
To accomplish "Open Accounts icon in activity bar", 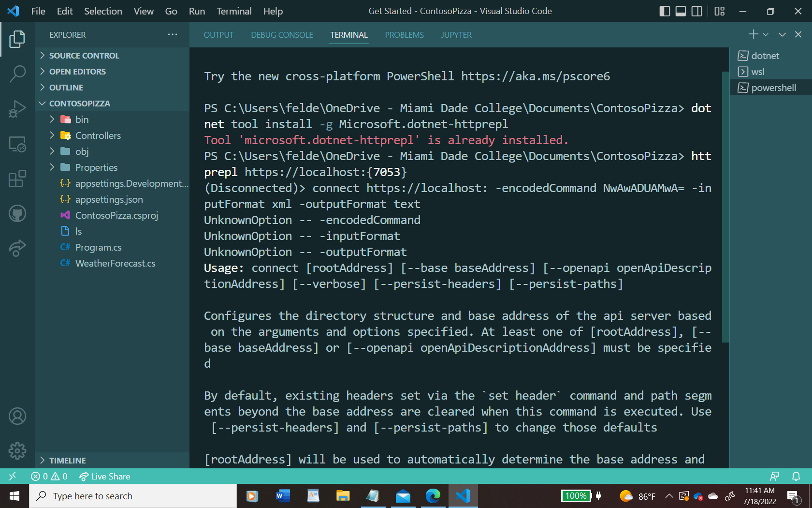I will (x=17, y=416).
